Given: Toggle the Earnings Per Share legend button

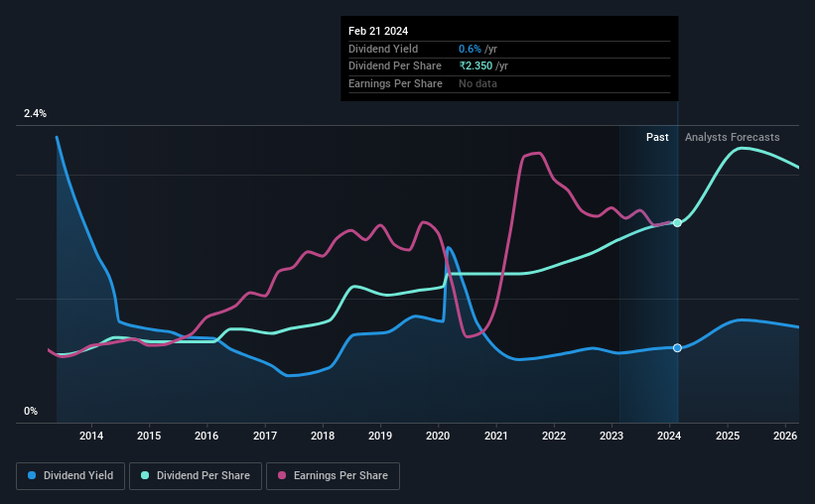Looking at the screenshot, I should pyautogui.click(x=333, y=475).
